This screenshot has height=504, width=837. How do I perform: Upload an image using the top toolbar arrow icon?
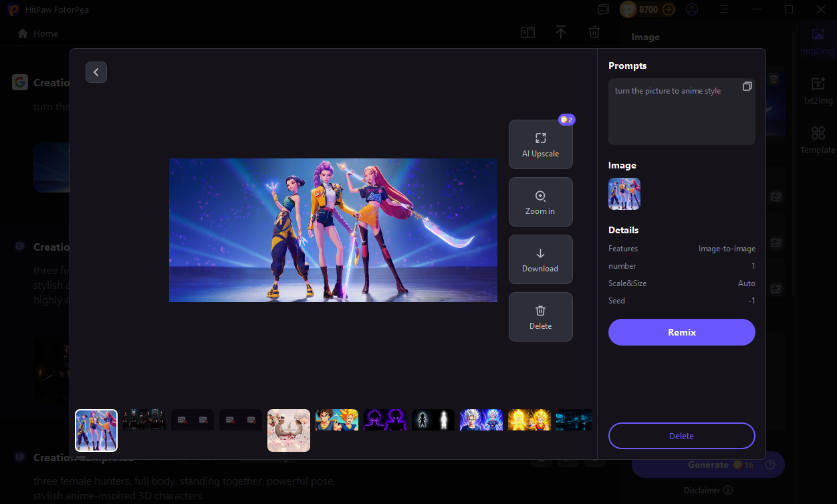click(560, 31)
